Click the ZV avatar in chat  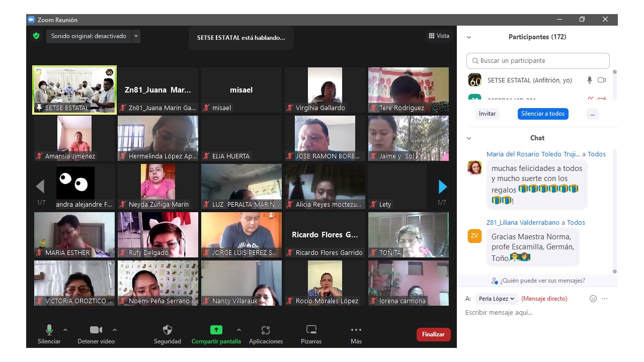(474, 236)
